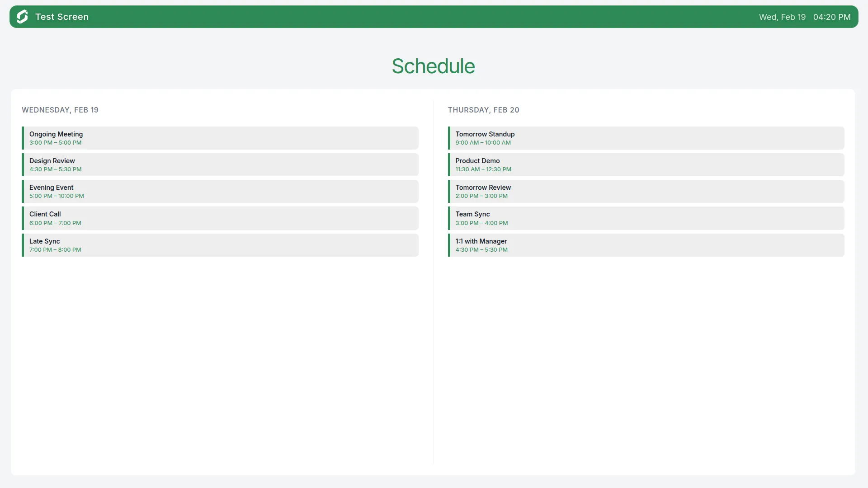The height and width of the screenshot is (488, 868).
Task: Select the Late Sync event
Action: tap(220, 245)
